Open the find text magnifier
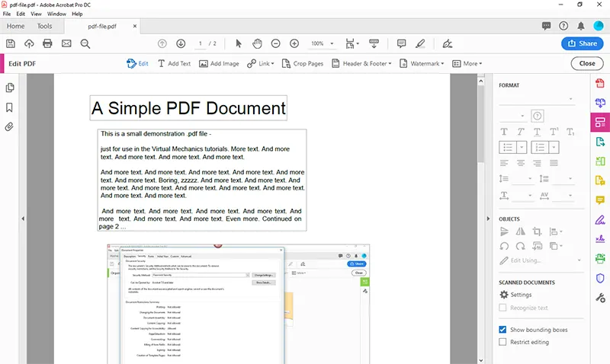Screen dimensions: 610x364 click(x=85, y=43)
